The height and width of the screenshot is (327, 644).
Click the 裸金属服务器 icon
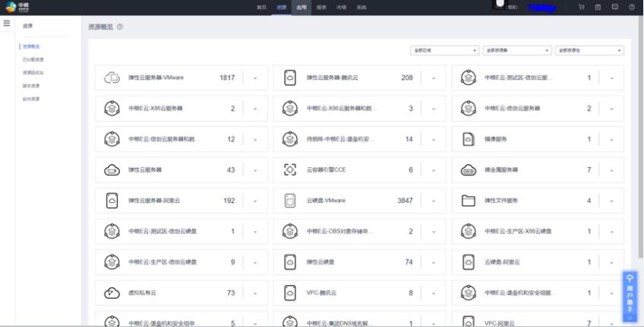tap(469, 170)
